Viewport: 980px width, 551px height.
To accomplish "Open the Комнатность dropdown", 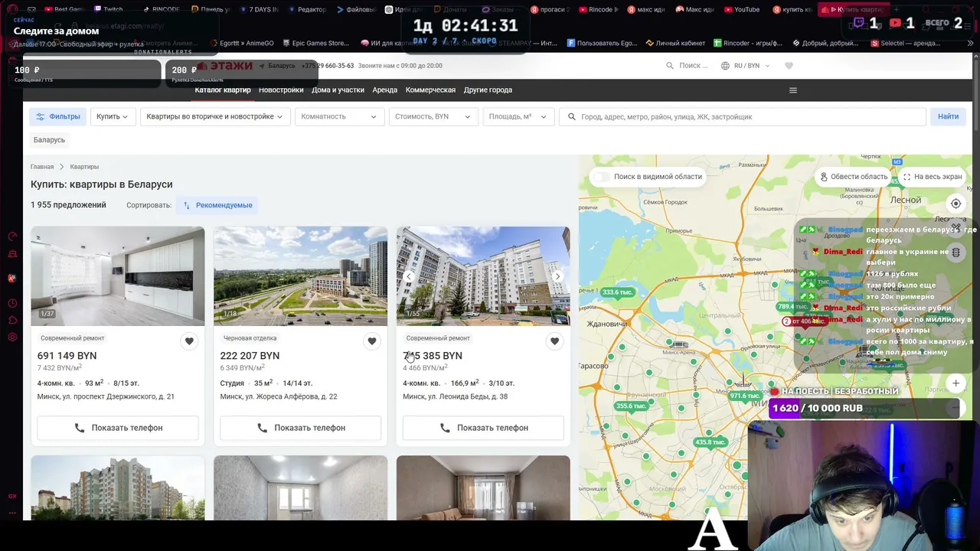I will point(338,116).
